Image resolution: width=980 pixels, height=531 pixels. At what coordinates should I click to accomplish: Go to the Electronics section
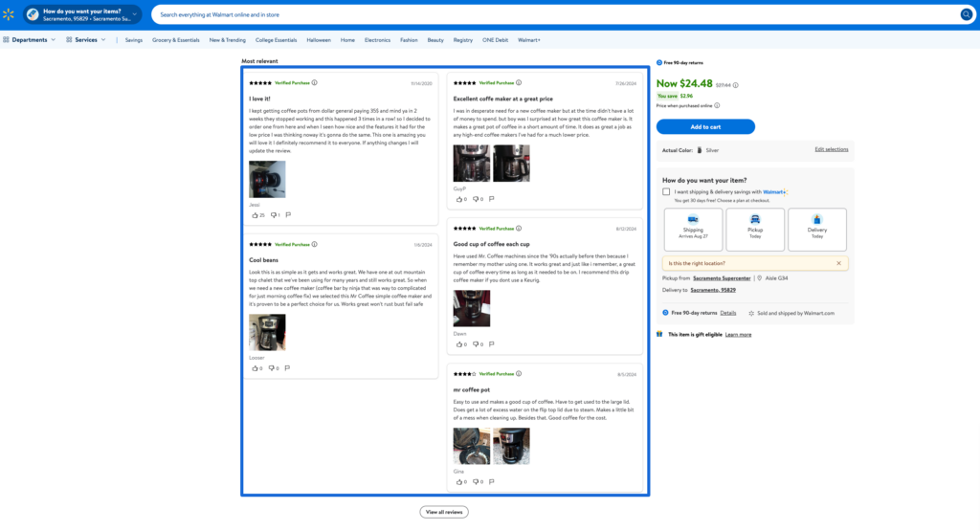[377, 40]
